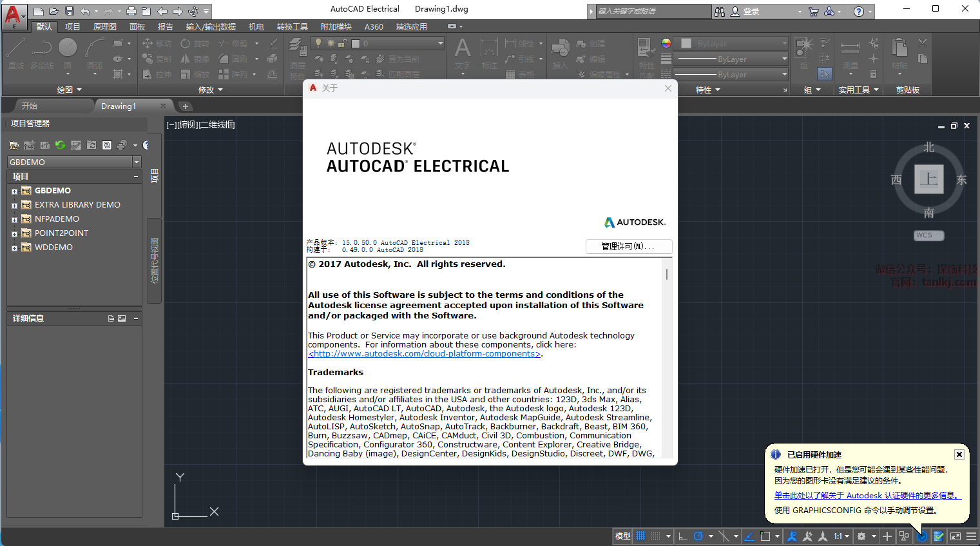Click the About dialog's license text scrollbar
Viewport: 980px width, 546px height.
(667, 275)
